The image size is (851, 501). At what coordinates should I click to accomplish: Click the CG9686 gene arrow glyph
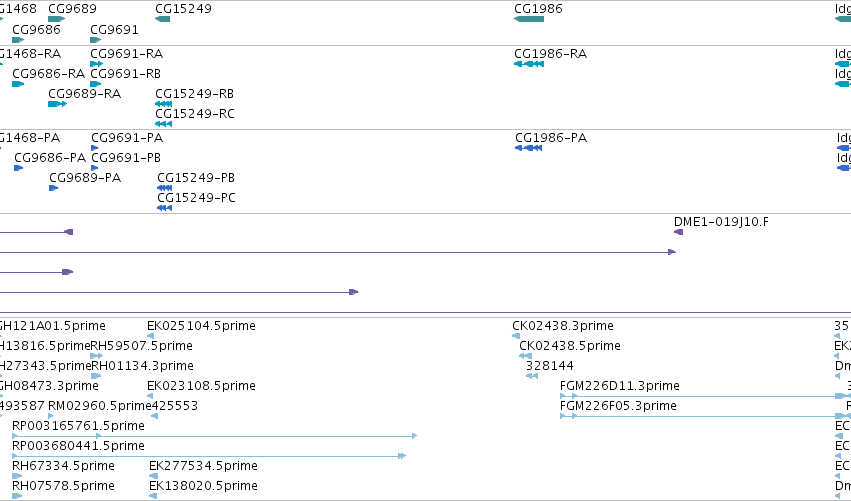[18, 40]
